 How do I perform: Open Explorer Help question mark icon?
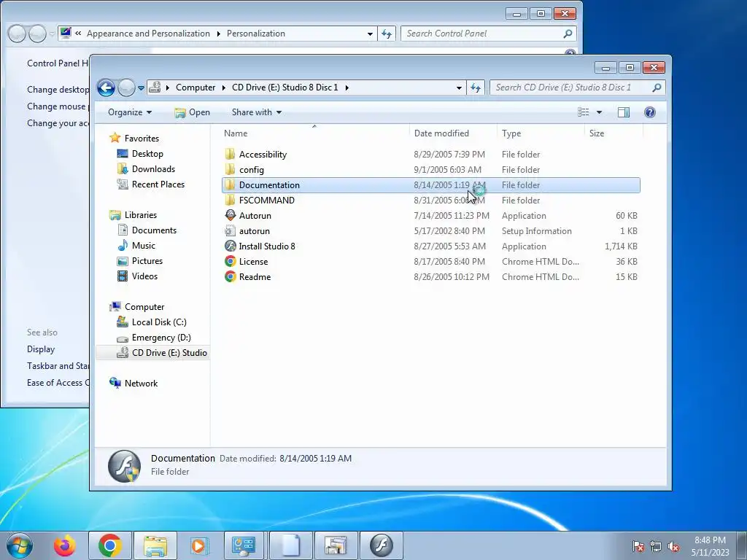(x=650, y=112)
